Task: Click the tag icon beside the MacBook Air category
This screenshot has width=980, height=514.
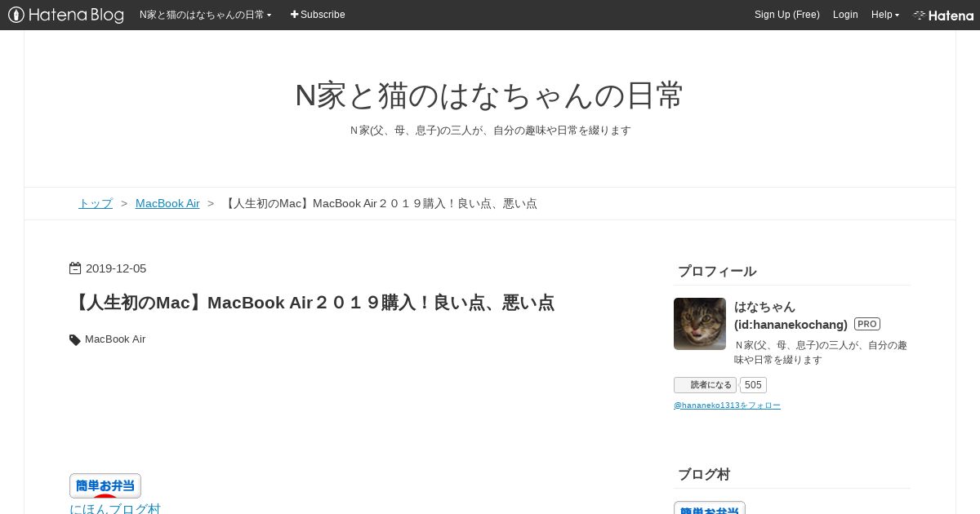Action: 75,340
